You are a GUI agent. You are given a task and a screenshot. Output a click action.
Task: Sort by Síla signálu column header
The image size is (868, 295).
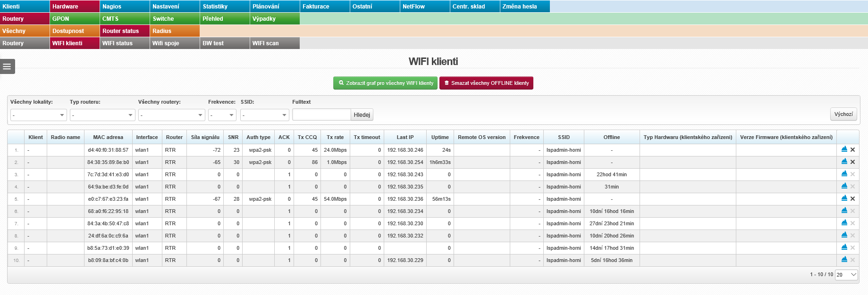tap(205, 137)
